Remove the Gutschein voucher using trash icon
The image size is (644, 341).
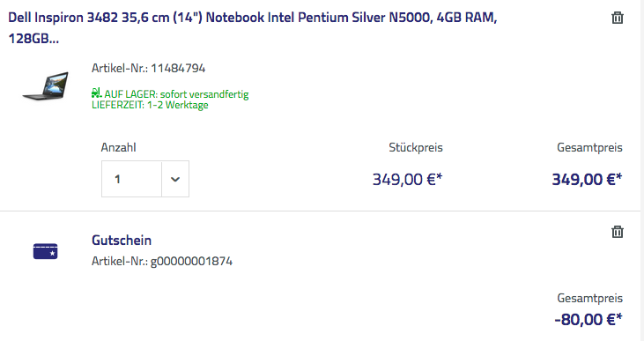tap(618, 232)
